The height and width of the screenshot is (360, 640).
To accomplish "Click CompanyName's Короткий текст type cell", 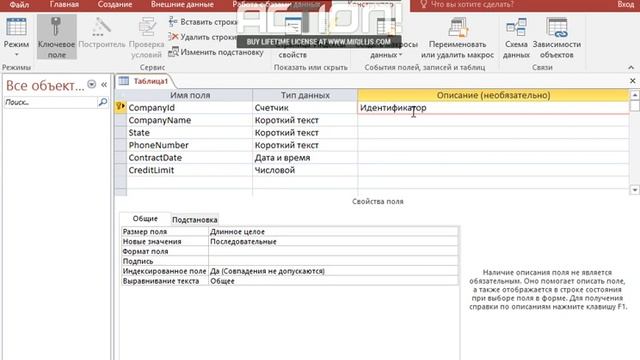I will tap(305, 120).
